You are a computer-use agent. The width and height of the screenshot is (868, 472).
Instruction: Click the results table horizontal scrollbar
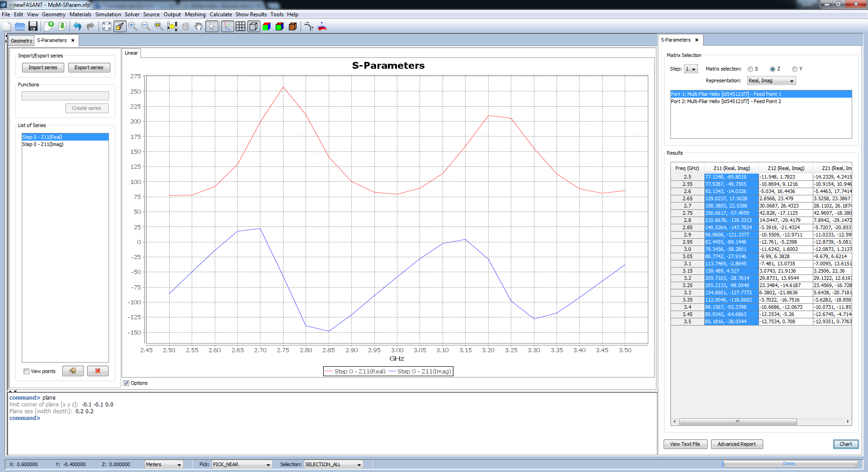tap(738, 421)
